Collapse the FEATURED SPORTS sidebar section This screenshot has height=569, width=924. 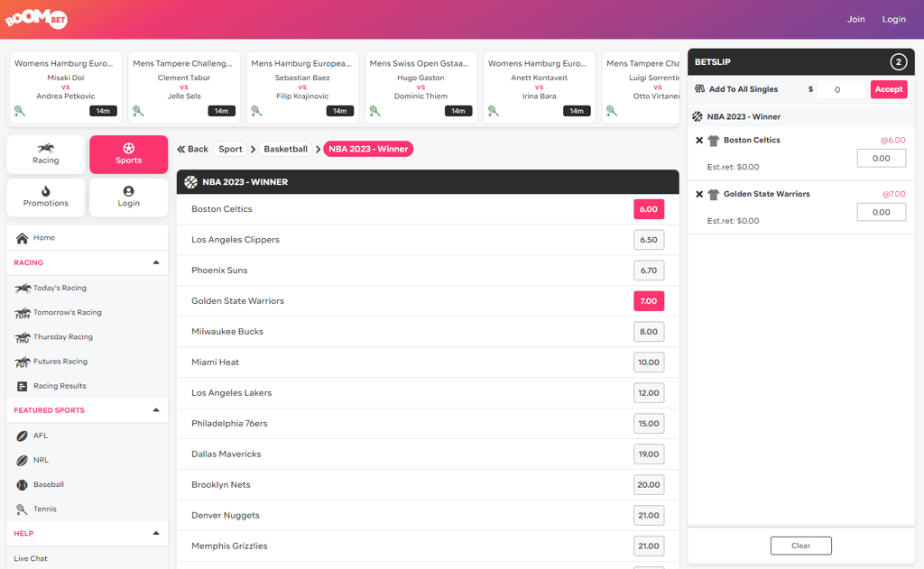156,410
